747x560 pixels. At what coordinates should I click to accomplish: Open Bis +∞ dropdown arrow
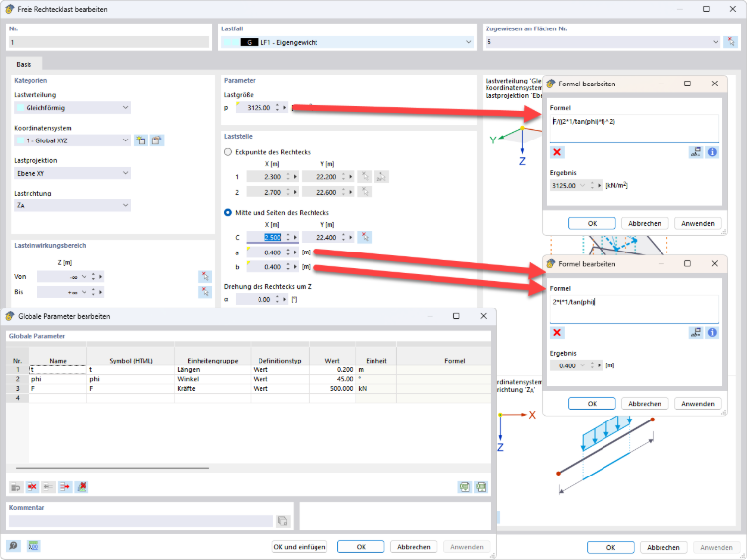pos(84,292)
